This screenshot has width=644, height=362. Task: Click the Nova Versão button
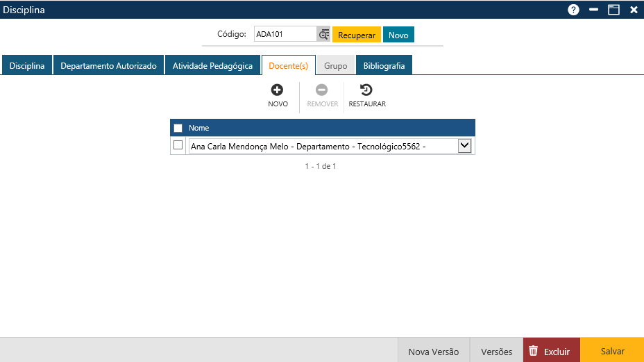[433, 351]
